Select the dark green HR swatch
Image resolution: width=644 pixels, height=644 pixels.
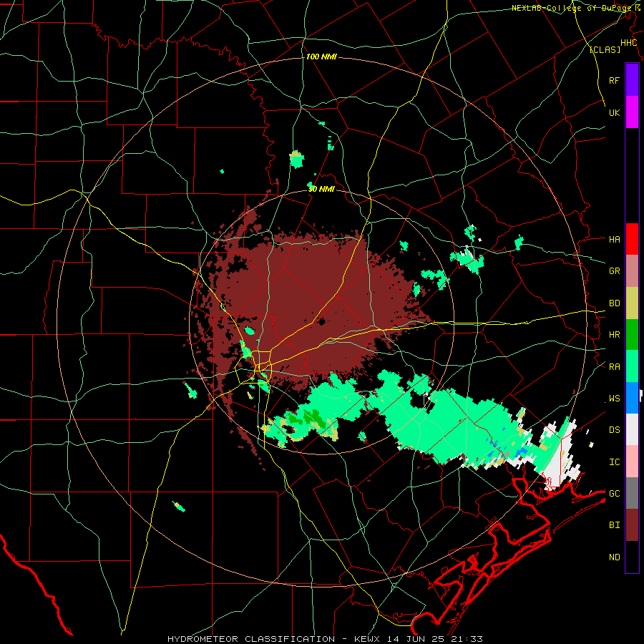[632, 334]
